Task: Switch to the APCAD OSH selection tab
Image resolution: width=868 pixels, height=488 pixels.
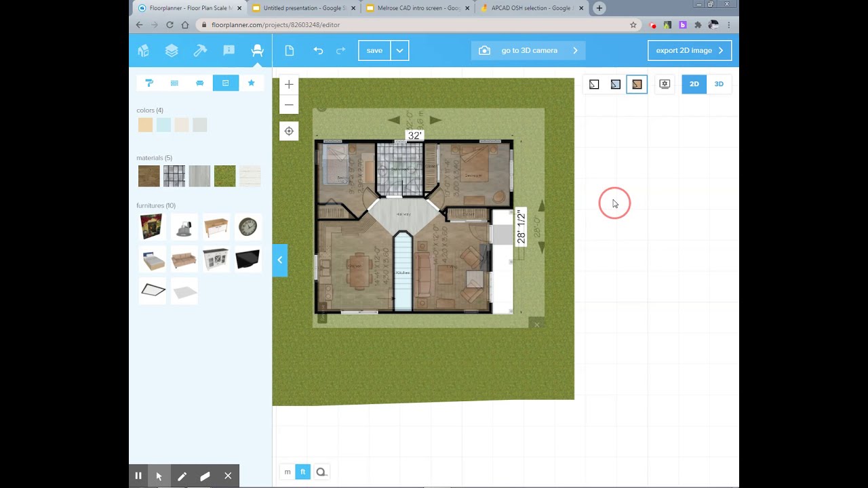Action: [x=533, y=8]
